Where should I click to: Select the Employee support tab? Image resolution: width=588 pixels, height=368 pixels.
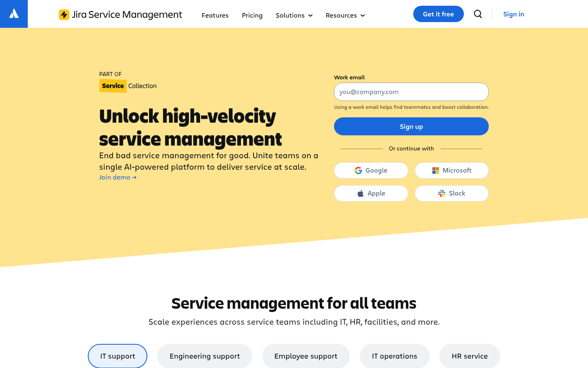click(x=306, y=356)
